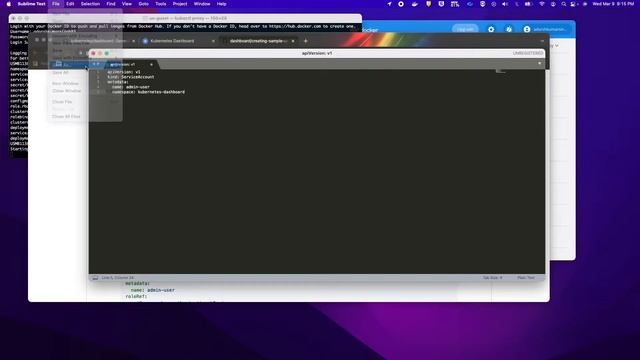640x360 pixels.
Task: Click Line 5, Column 34 status text
Action: pos(118,278)
